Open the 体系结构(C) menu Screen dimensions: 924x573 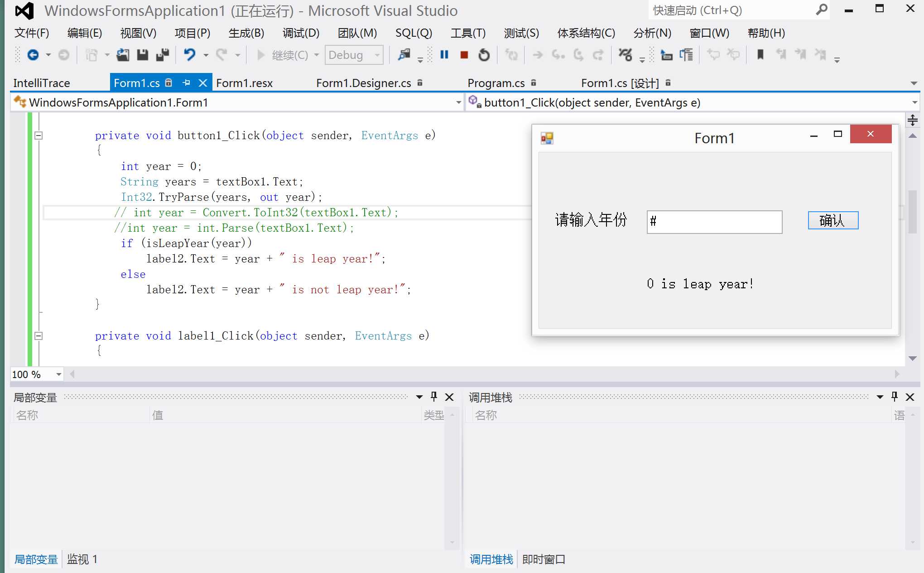click(586, 33)
